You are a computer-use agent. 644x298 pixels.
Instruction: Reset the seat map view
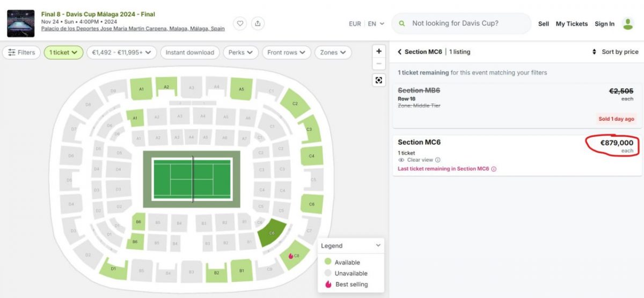pos(379,80)
